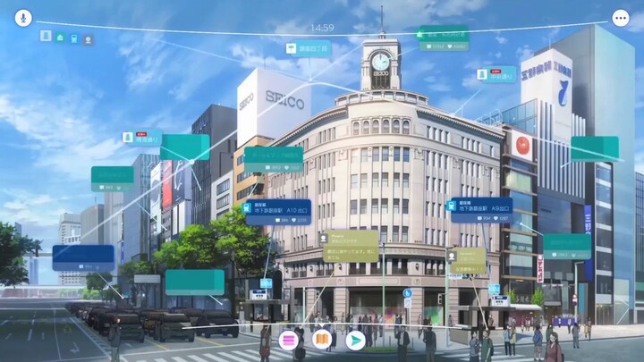Viewport: 644px width, 362px height.
Task: Click home icon on green clock tower tag
Action: click(419, 34)
